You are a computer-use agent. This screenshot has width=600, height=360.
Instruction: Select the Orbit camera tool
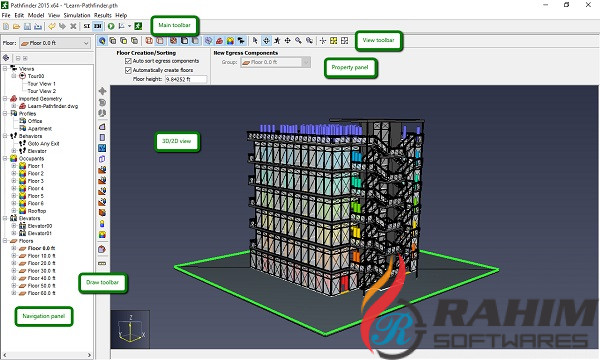(266, 41)
